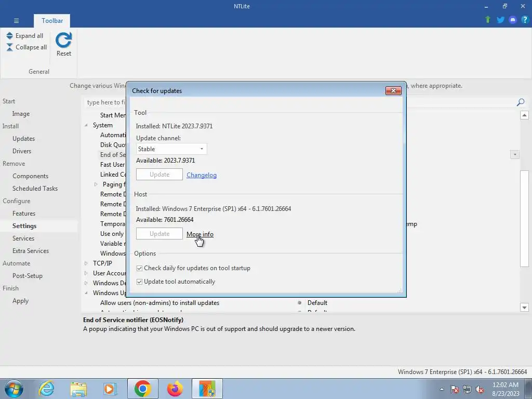This screenshot has width=532, height=399.
Task: Click the settings list scroll down arrow
Action: pos(524,308)
